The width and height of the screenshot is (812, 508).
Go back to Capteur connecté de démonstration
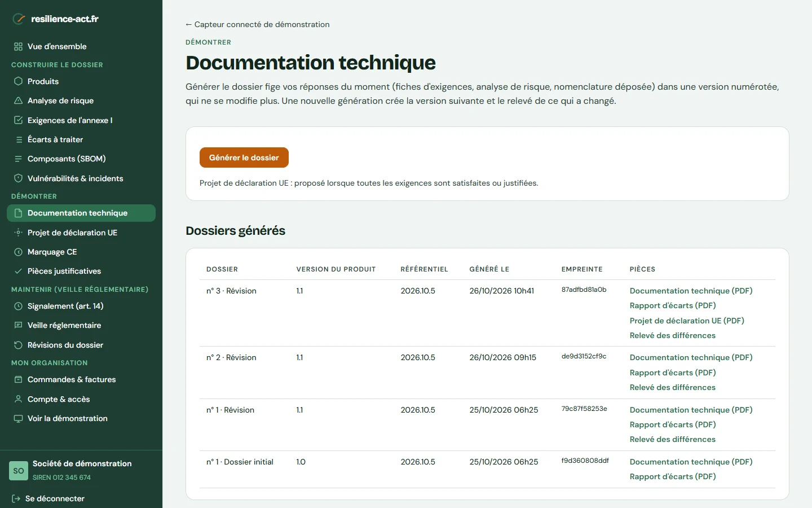coord(258,24)
